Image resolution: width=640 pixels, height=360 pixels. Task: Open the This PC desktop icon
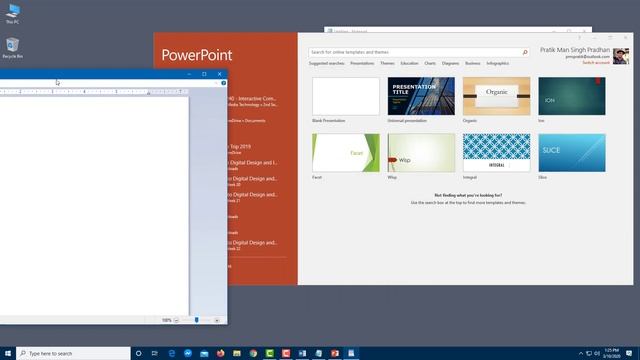click(13, 13)
